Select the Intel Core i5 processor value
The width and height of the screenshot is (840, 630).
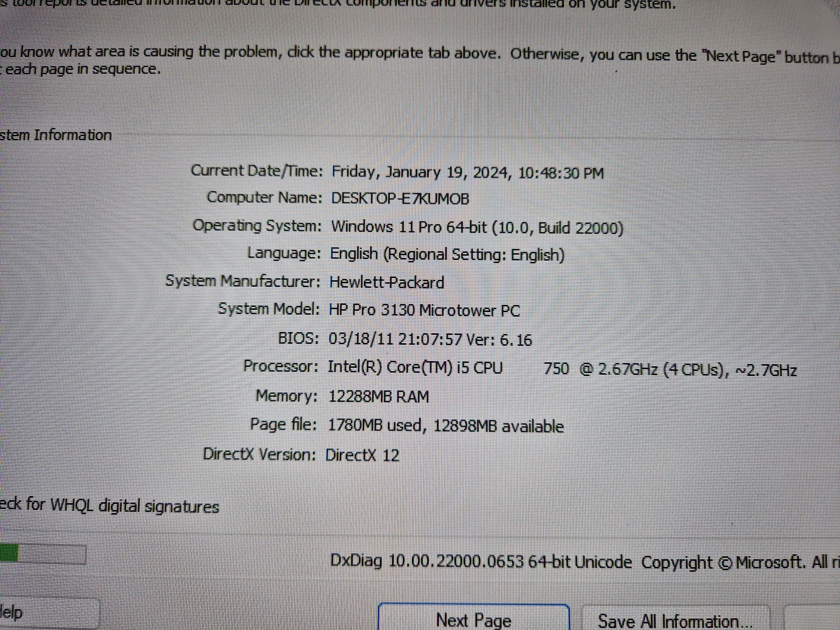coord(562,369)
